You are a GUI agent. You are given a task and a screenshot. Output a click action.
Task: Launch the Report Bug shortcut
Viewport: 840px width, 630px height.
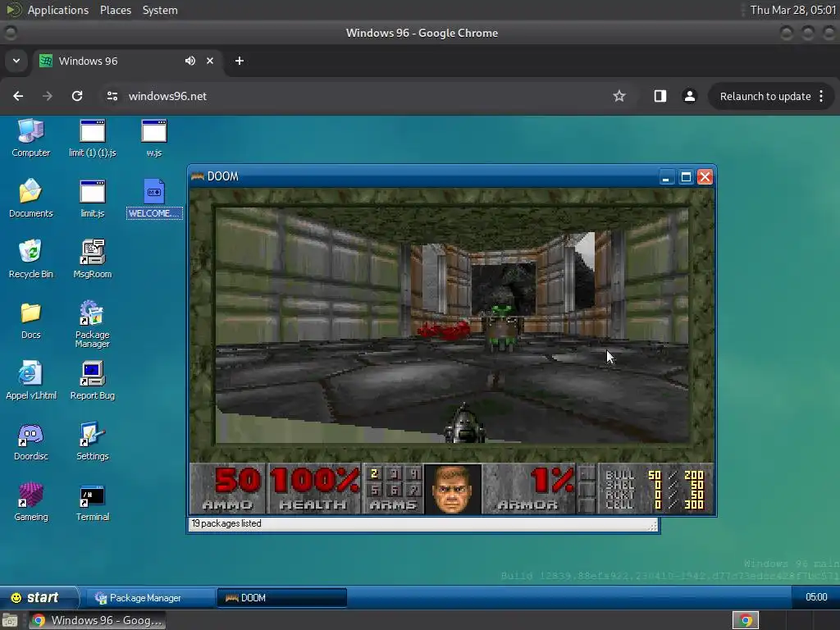coord(92,381)
